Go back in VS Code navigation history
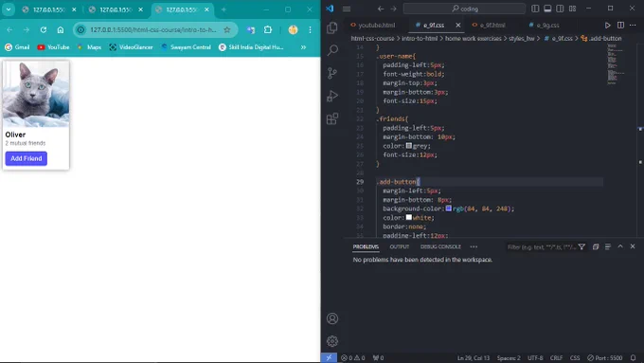 (x=381, y=9)
